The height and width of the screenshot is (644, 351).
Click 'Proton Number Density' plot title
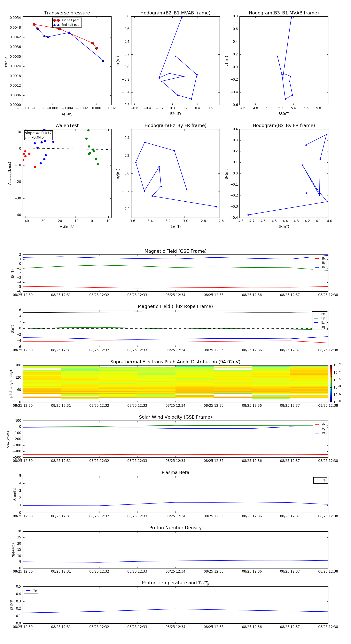click(175, 528)
